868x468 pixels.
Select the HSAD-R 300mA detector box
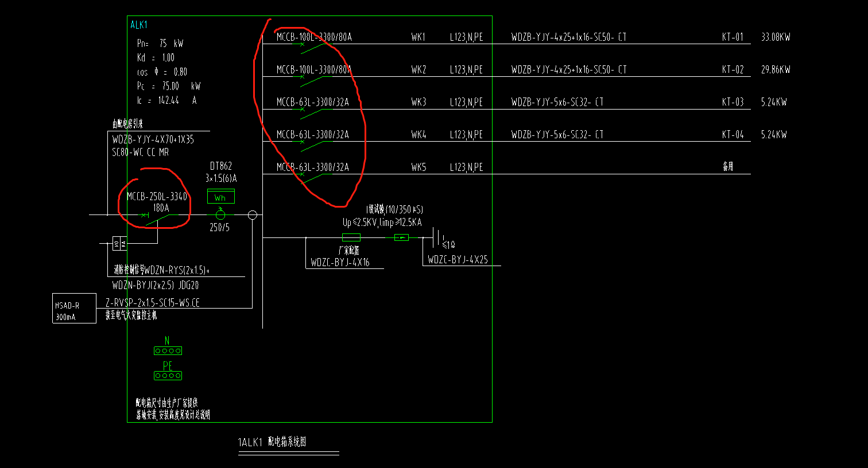74,308
